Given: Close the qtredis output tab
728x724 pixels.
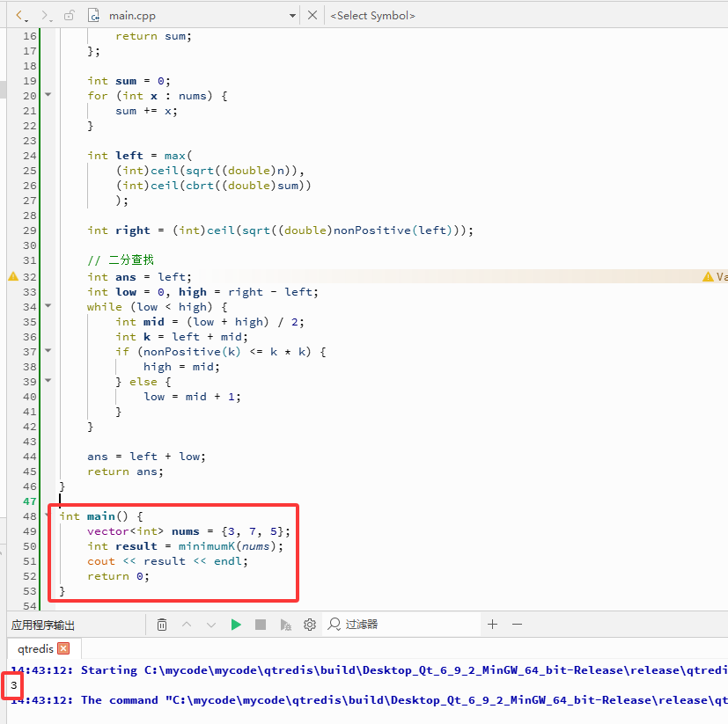Looking at the screenshot, I should coord(63,648).
